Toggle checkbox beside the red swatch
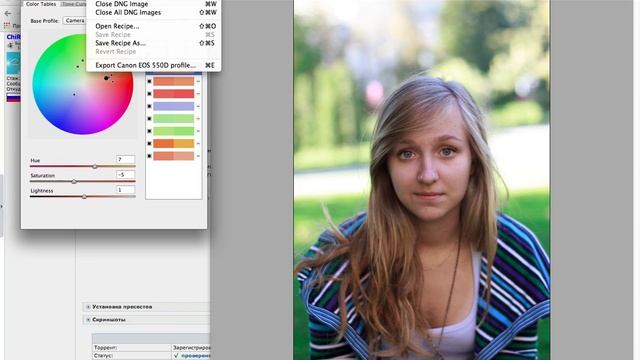 (x=149, y=94)
